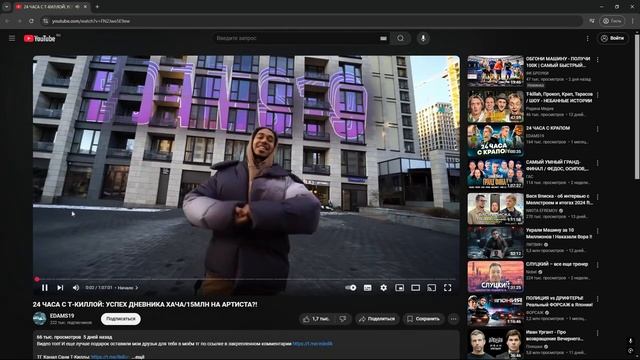Turn on subtitles in player
This screenshot has height=360, width=640.
coord(368,288)
